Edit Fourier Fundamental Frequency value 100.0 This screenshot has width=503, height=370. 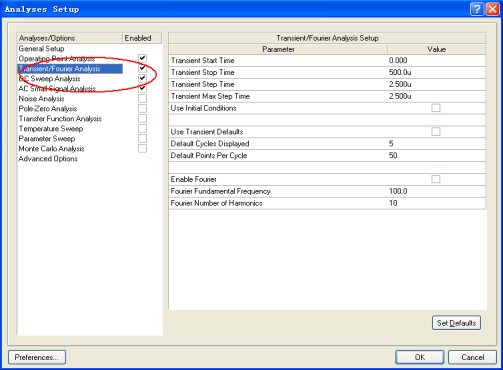pyautogui.click(x=436, y=191)
